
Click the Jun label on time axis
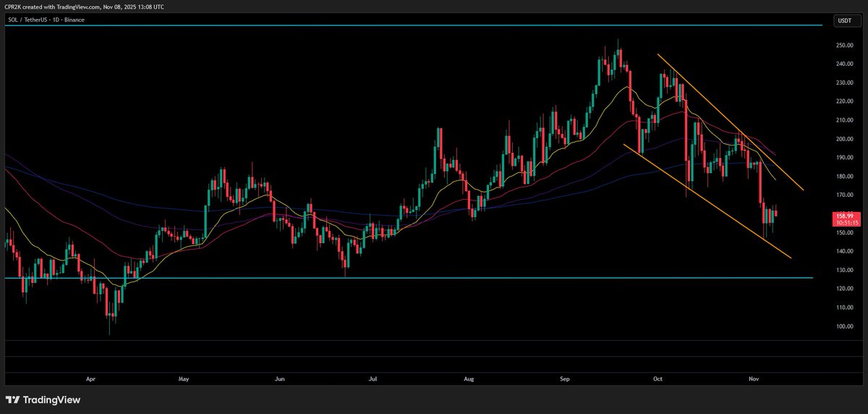(280, 378)
